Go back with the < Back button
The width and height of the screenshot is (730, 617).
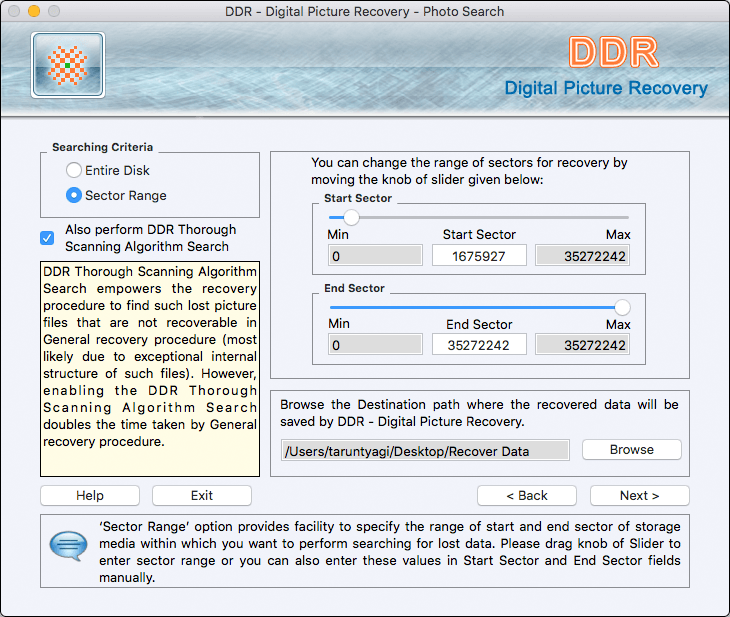tap(527, 495)
